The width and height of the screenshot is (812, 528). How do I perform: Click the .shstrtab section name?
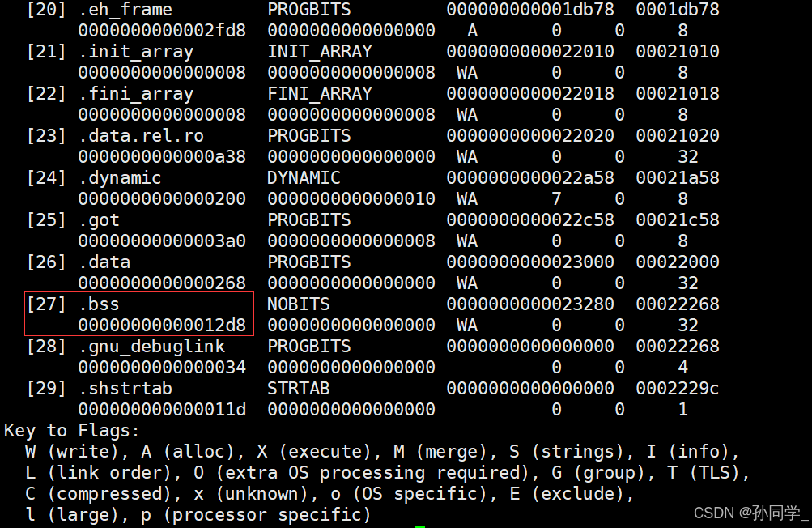125,389
